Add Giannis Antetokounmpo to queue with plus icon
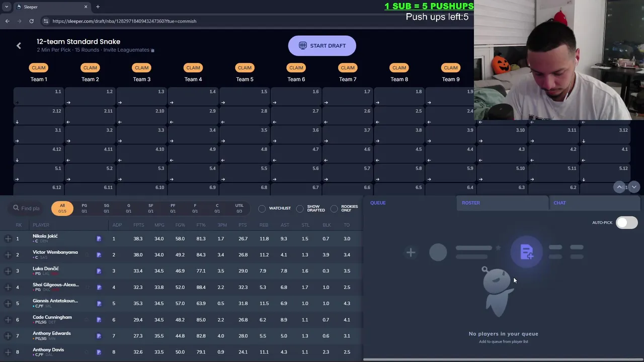 click(x=8, y=304)
